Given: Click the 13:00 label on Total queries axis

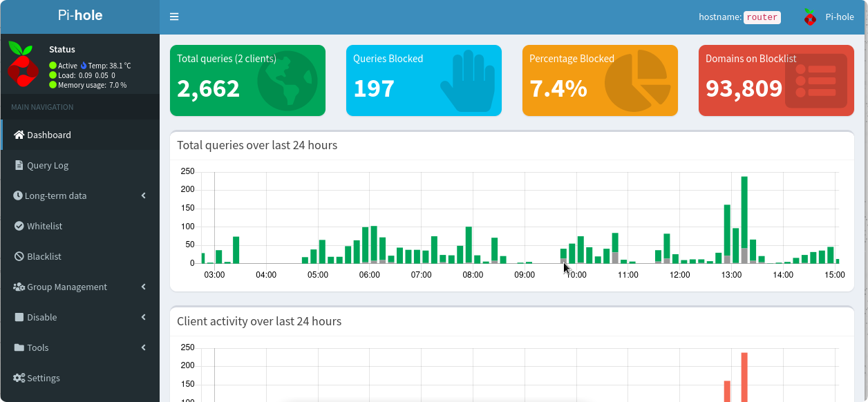Looking at the screenshot, I should point(731,275).
